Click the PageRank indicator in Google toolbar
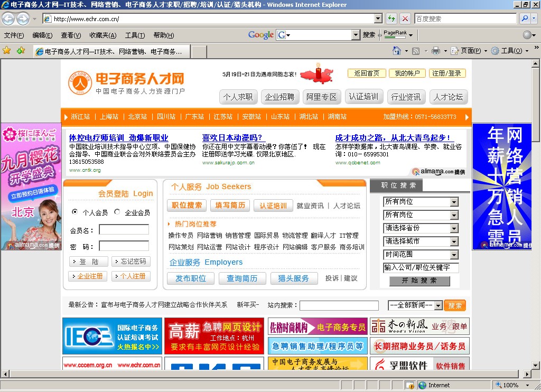 tap(395, 34)
